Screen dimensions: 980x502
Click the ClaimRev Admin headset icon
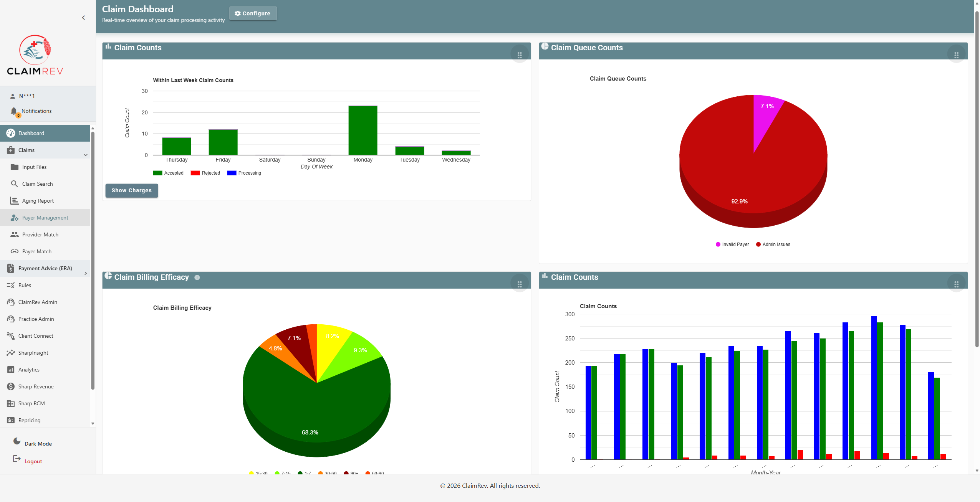11,302
